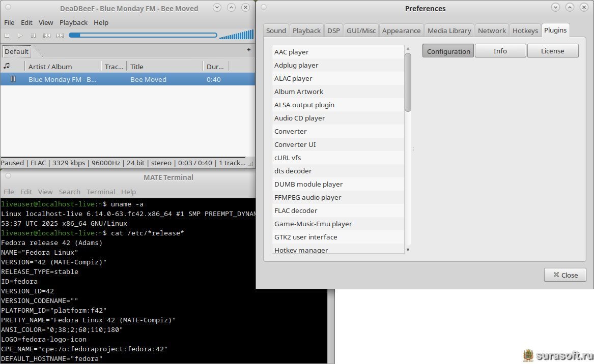Open MATE Terminal Terminal menu
Image resolution: width=594 pixels, height=364 pixels.
(x=101, y=192)
